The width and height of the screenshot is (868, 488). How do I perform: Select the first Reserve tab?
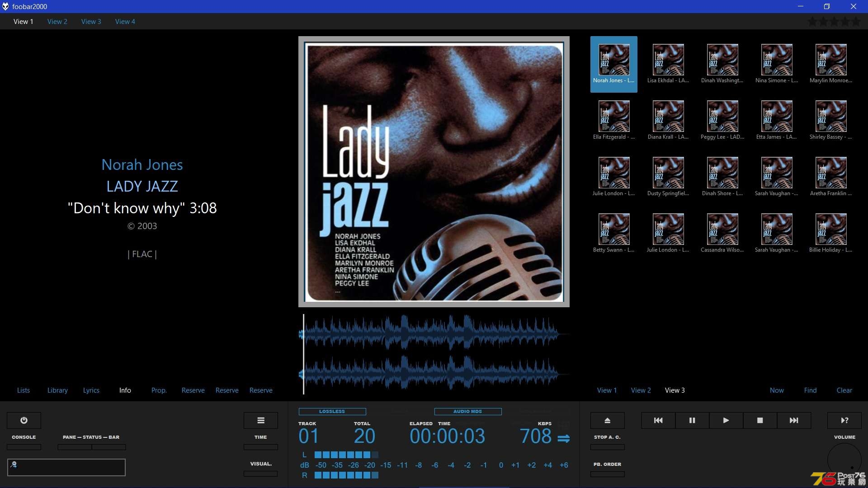[193, 390]
